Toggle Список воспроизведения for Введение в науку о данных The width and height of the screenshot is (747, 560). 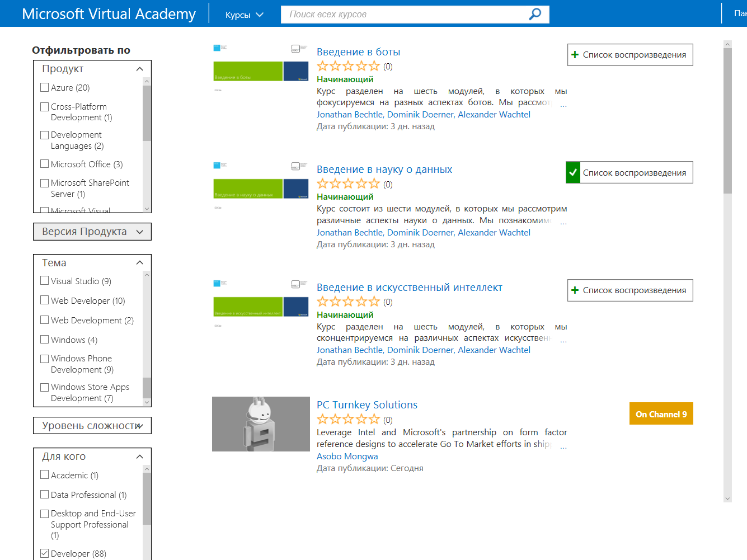click(x=629, y=172)
